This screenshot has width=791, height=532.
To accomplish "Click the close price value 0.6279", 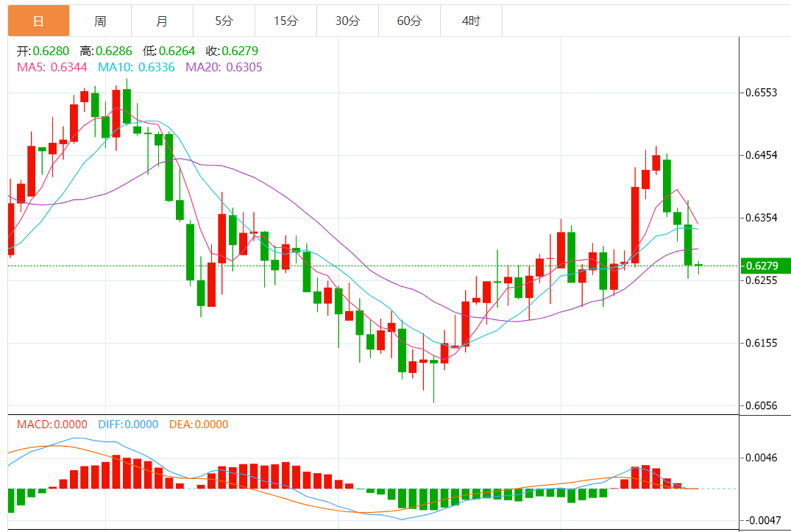I will coord(240,51).
